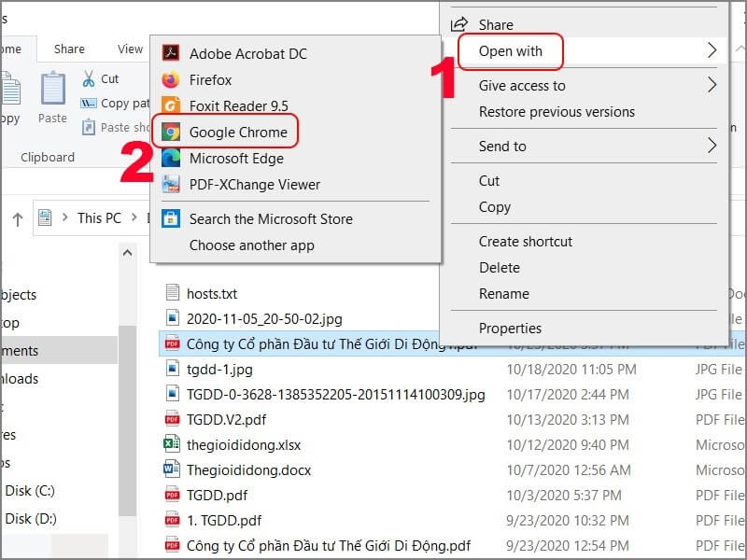Click the Microsoft Edge icon
The height and width of the screenshot is (560, 747).
click(x=171, y=158)
